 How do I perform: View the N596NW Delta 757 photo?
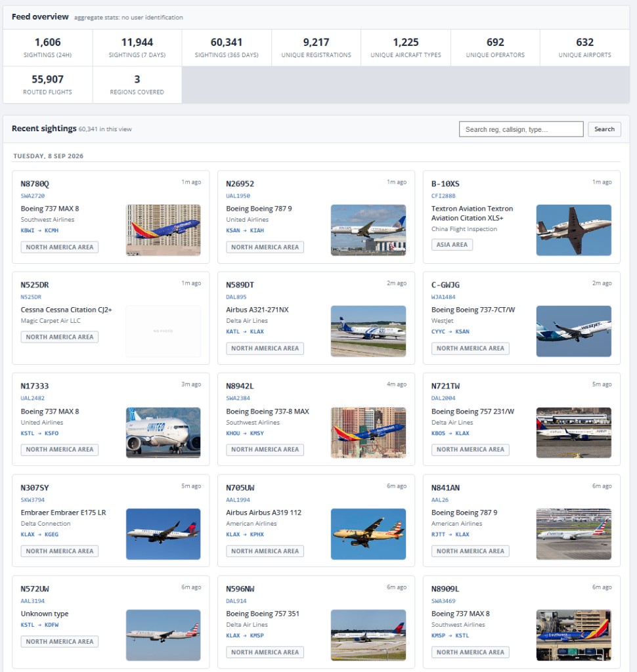point(368,635)
